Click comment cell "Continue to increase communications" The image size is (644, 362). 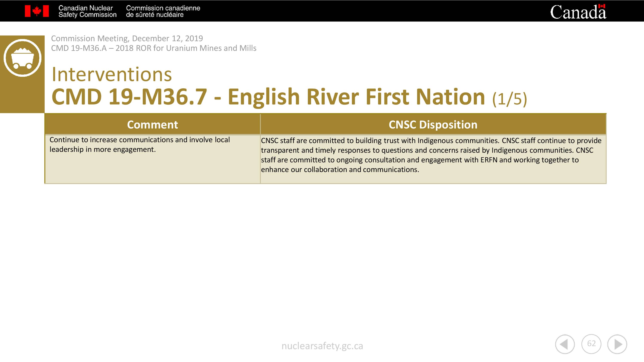click(152, 159)
